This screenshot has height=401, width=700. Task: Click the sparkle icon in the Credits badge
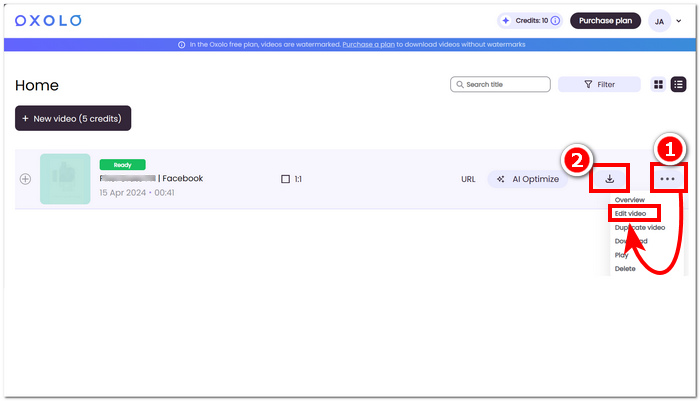(x=506, y=21)
